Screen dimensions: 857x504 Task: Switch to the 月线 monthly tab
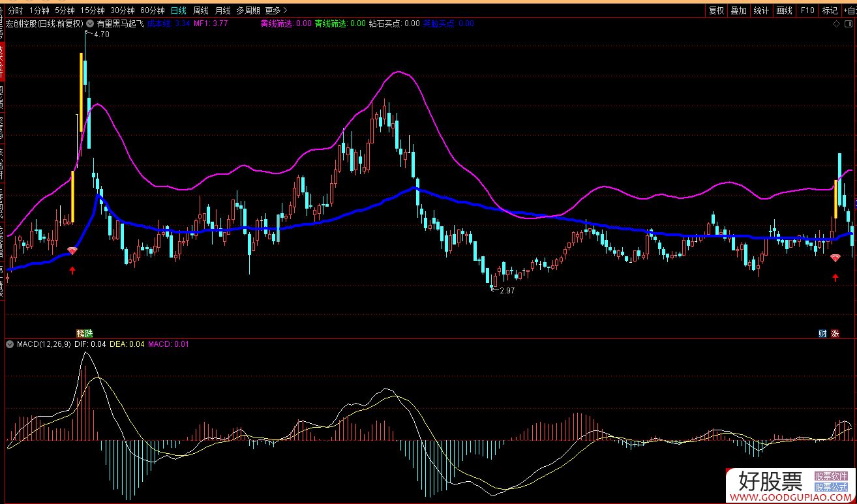click(x=223, y=10)
